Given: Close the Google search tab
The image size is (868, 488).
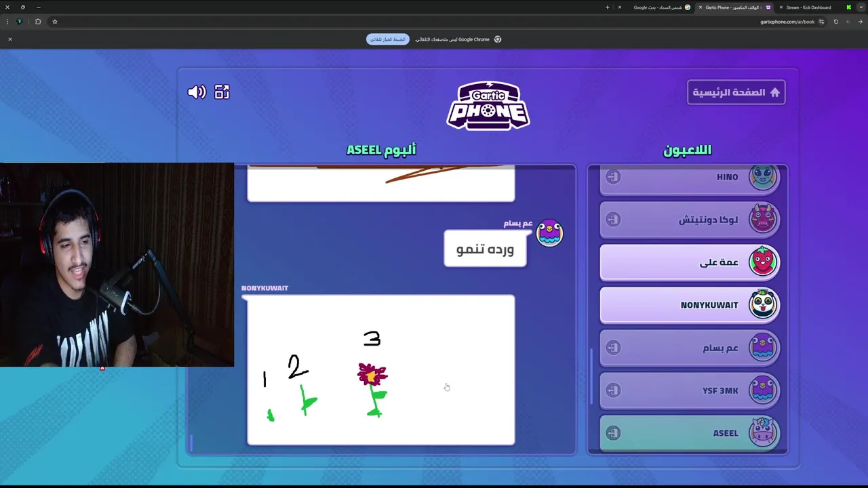Looking at the screenshot, I should (619, 7).
